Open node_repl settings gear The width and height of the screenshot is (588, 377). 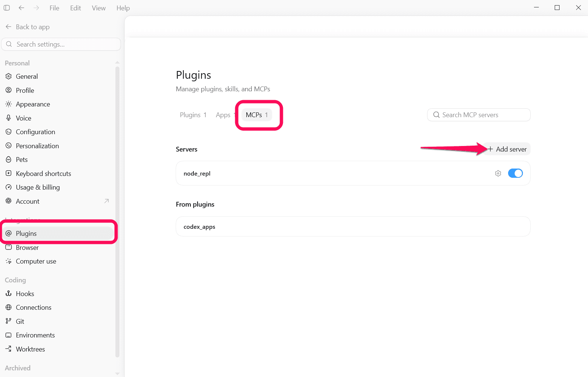coord(498,173)
